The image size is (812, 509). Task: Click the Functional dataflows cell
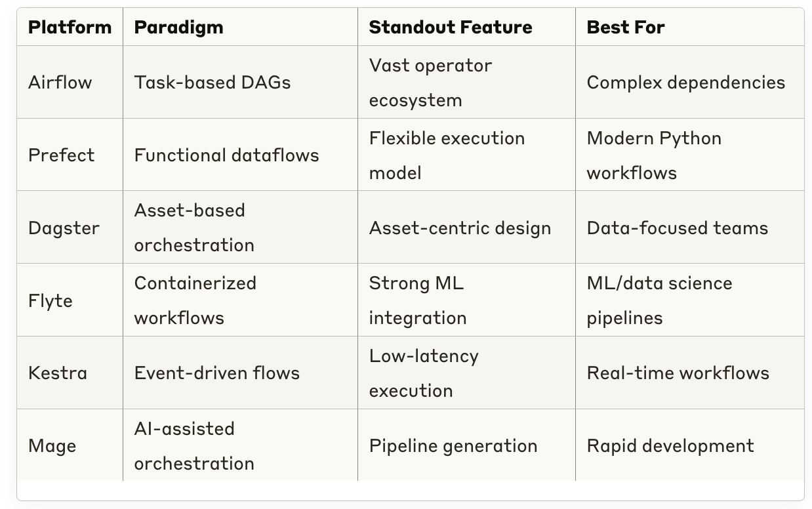(x=226, y=155)
